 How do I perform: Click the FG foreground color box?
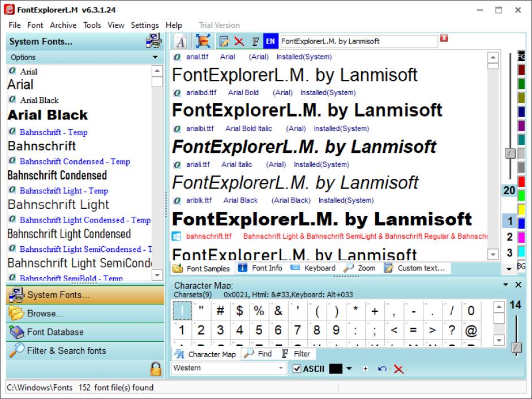point(521,56)
